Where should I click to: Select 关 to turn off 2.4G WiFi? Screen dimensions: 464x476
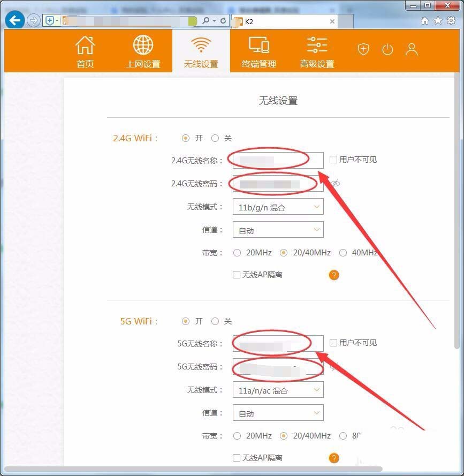click(215, 138)
